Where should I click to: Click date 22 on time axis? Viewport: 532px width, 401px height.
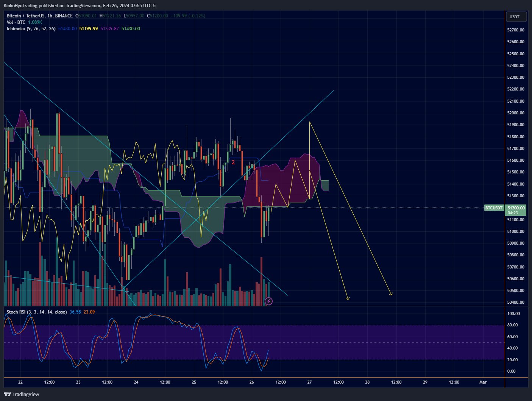pyautogui.click(x=20, y=382)
